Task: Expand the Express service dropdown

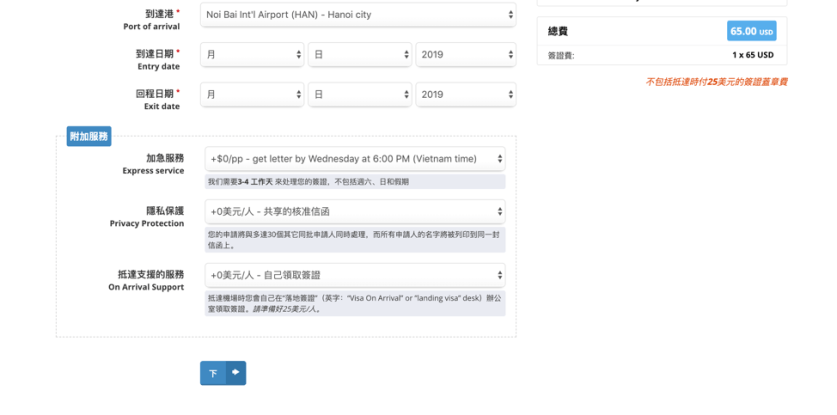Action: click(x=354, y=159)
